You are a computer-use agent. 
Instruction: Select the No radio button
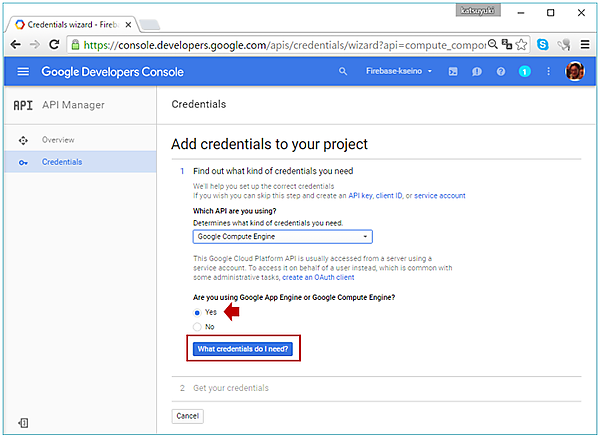tap(197, 327)
